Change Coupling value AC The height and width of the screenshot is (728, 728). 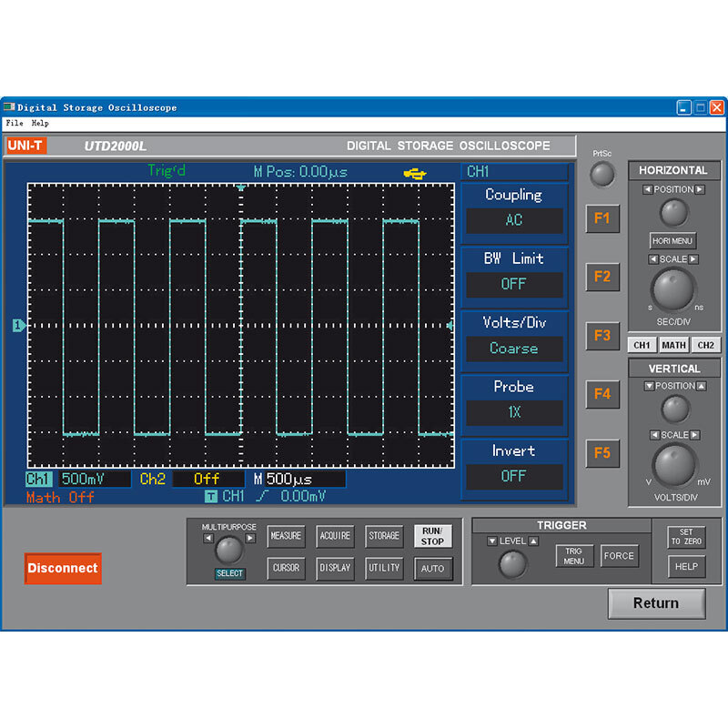tap(514, 220)
